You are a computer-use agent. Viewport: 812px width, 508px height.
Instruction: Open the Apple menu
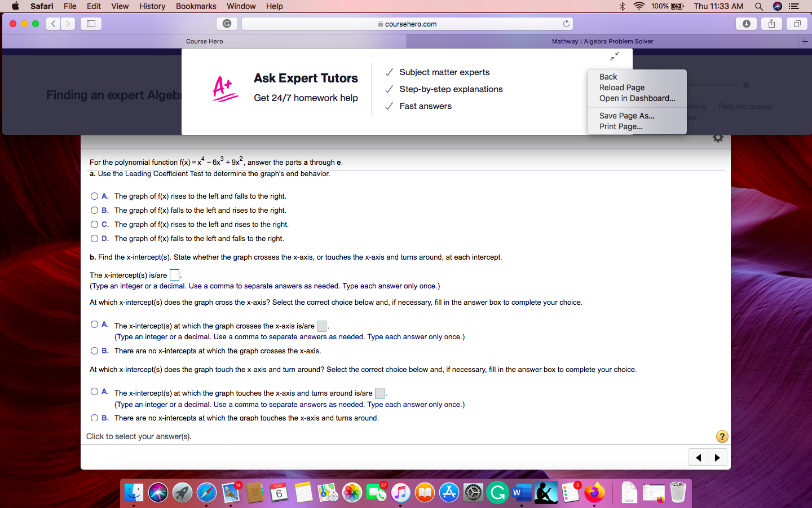point(15,6)
